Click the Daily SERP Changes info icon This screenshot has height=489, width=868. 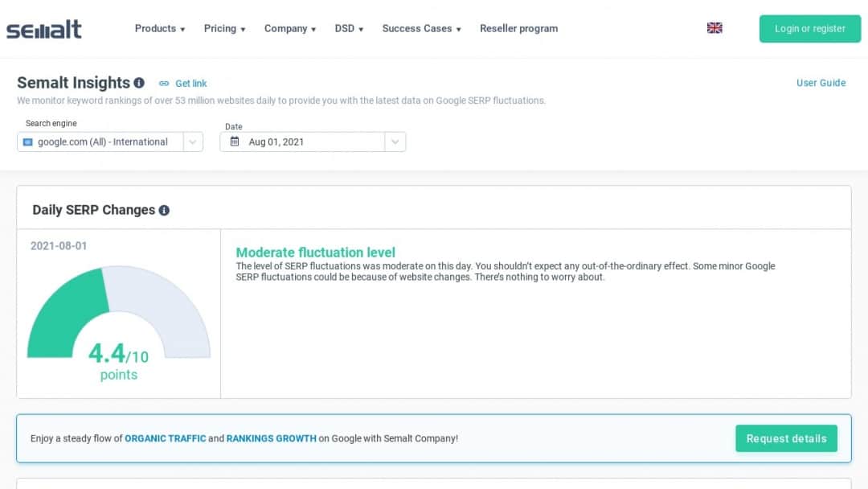pos(164,211)
